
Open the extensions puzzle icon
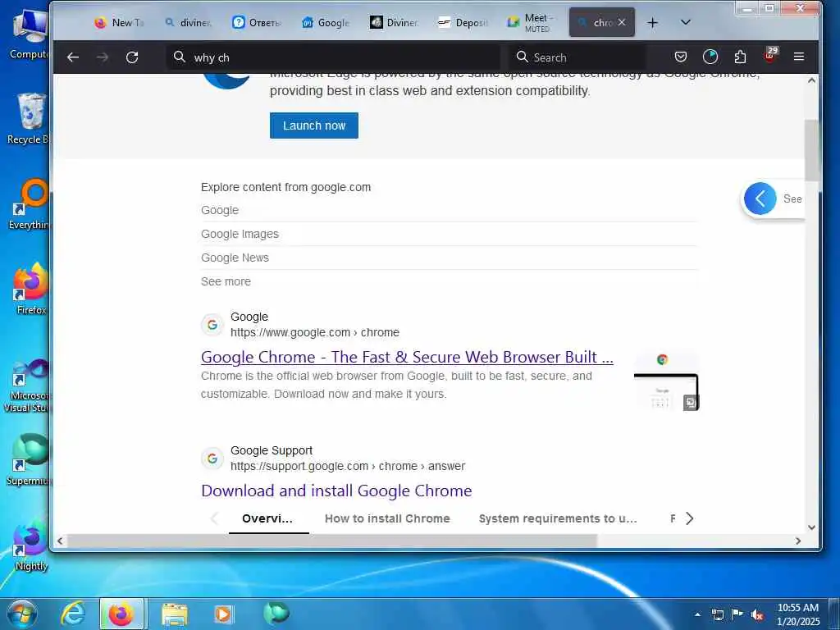(x=740, y=57)
